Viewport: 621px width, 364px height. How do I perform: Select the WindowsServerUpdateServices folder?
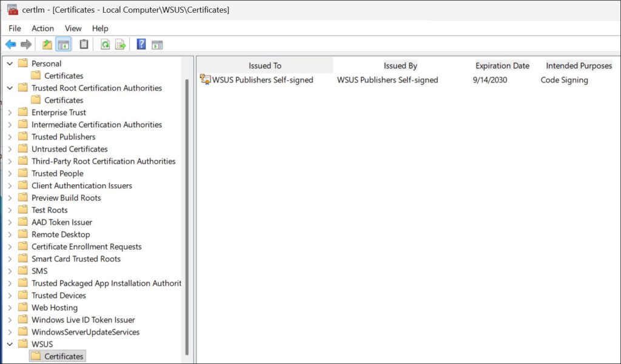pyautogui.click(x=86, y=332)
